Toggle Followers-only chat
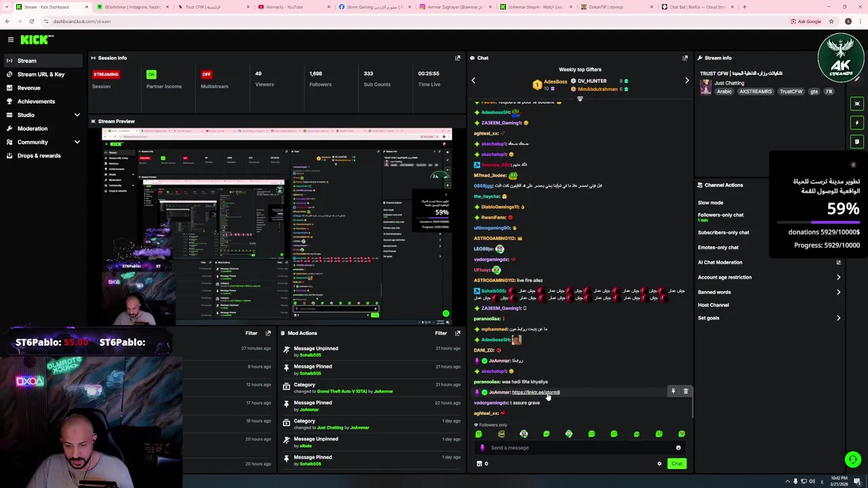 tap(721, 215)
